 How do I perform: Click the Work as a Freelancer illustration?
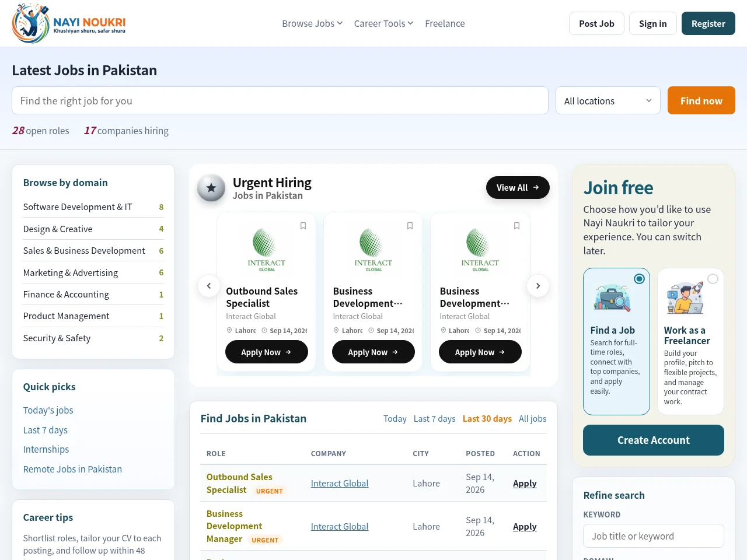(686, 298)
